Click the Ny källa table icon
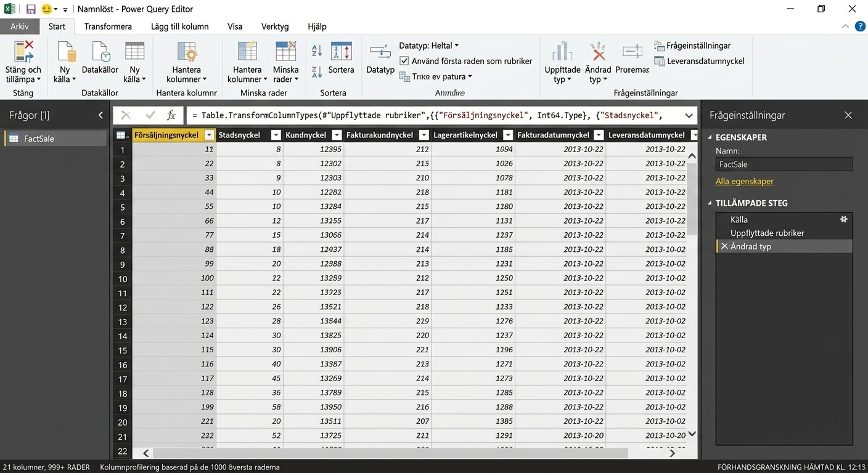 [x=134, y=52]
